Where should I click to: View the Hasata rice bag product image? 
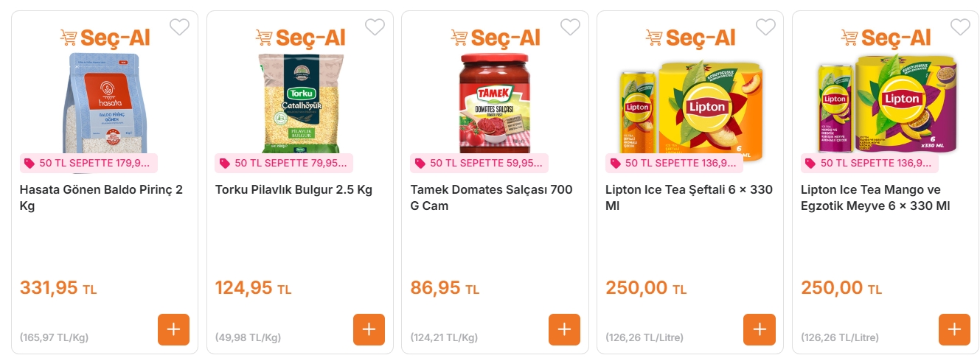point(103,103)
